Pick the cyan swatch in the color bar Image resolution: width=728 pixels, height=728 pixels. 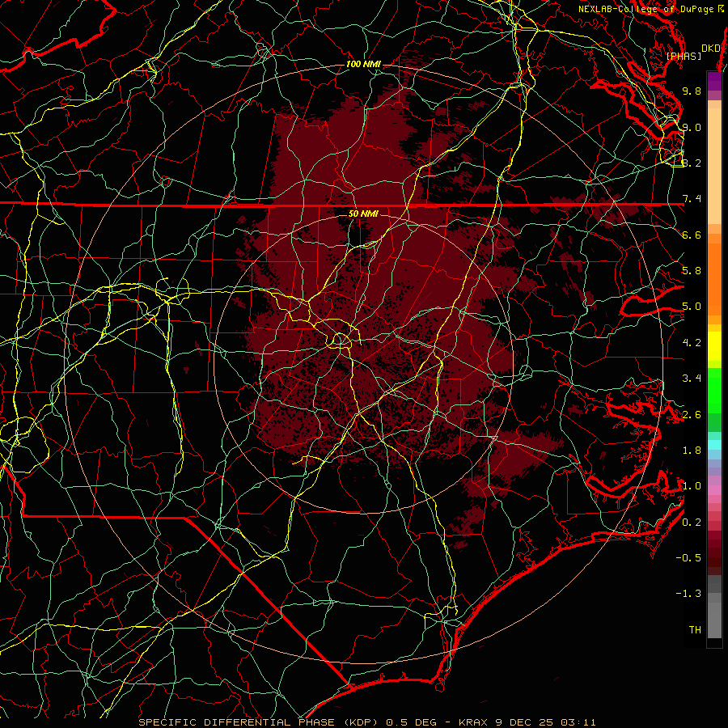(x=714, y=444)
